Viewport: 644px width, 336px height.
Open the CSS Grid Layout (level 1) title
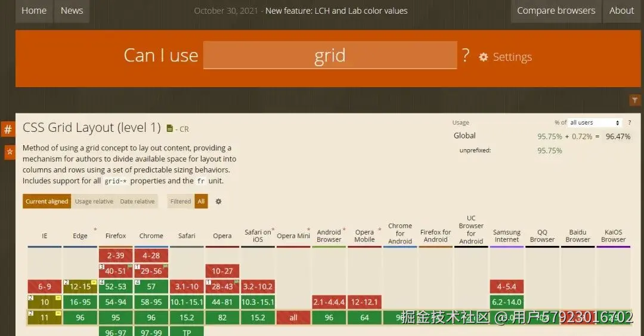(x=92, y=128)
